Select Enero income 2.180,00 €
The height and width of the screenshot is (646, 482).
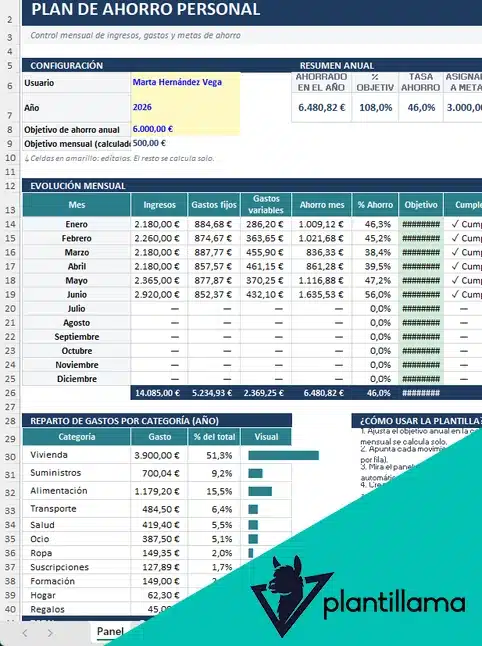(x=159, y=224)
